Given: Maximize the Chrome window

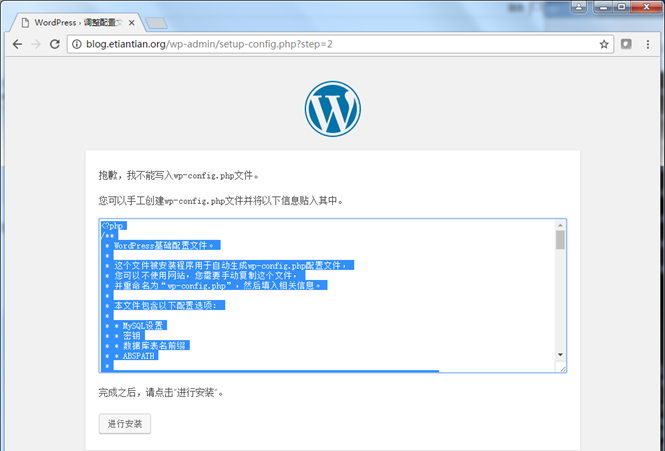Looking at the screenshot, I should click(x=621, y=6).
